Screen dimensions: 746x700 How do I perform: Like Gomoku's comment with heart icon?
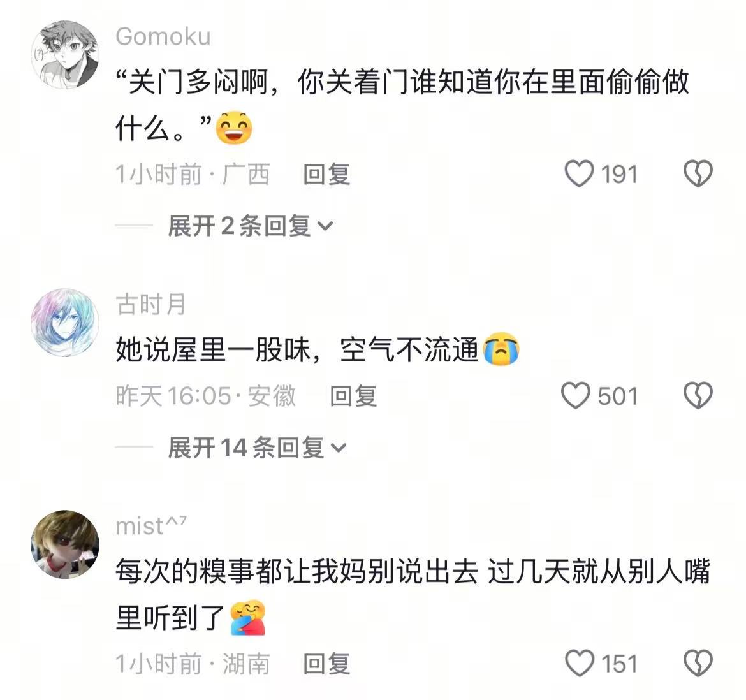coord(579,173)
